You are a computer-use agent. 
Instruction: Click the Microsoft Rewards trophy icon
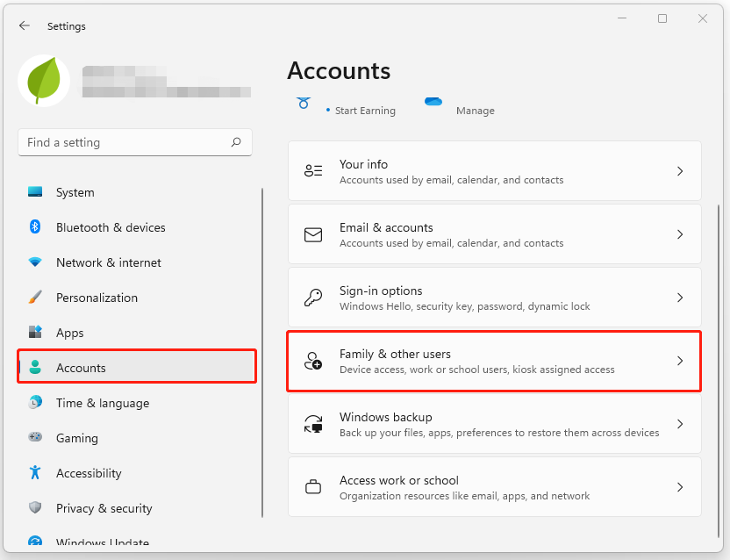303,103
